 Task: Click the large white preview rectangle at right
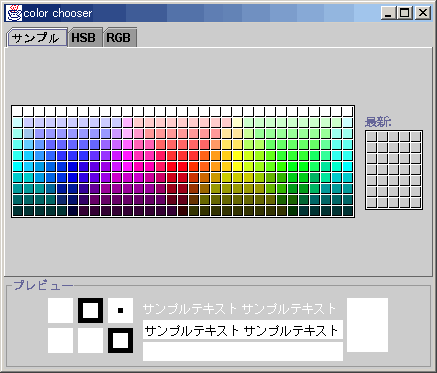point(367,325)
